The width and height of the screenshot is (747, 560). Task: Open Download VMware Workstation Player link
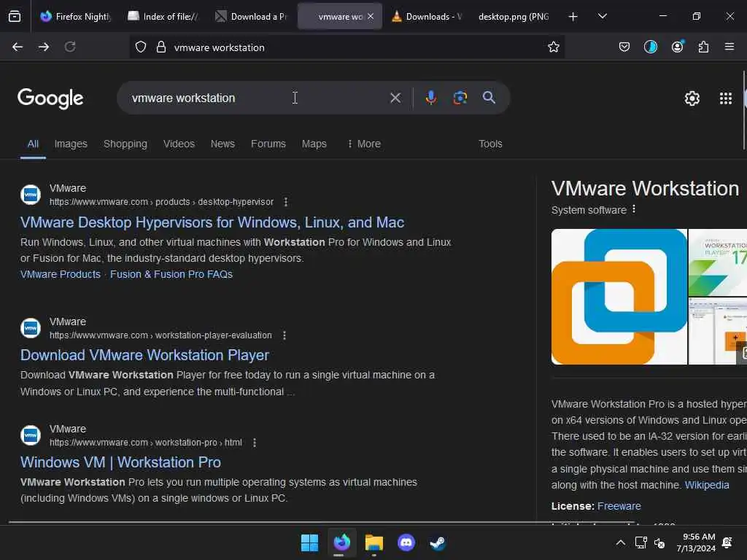(145, 355)
